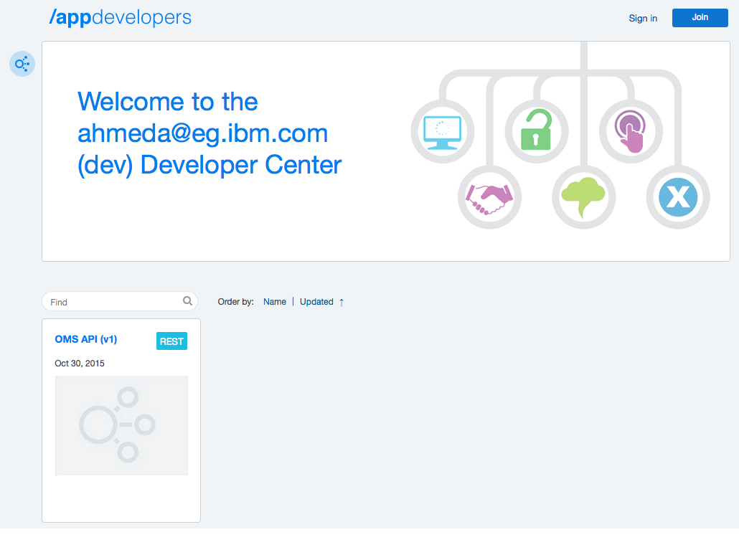Click the blue monitor icon in the banner illustration
Screen dimensions: 739x560
(443, 132)
